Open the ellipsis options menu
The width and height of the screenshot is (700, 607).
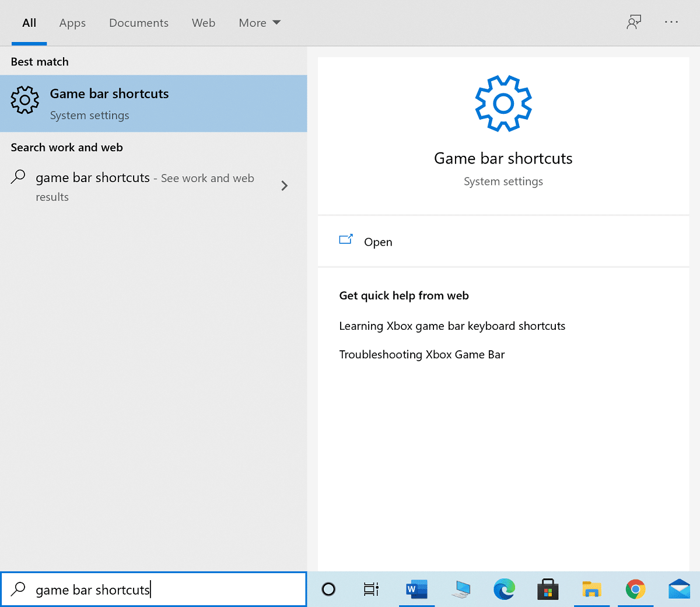[x=671, y=22]
